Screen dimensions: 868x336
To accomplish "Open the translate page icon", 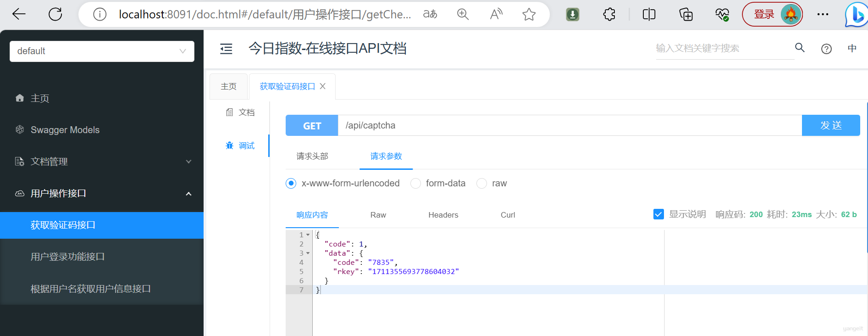I will pyautogui.click(x=430, y=14).
